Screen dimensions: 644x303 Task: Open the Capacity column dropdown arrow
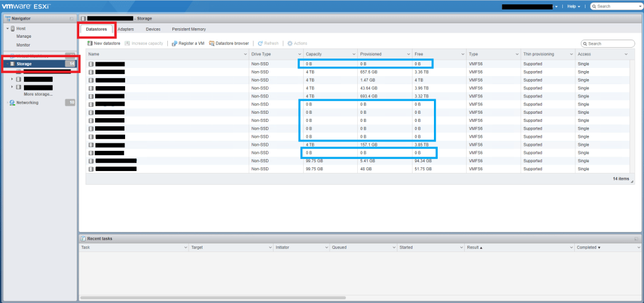(x=353, y=55)
